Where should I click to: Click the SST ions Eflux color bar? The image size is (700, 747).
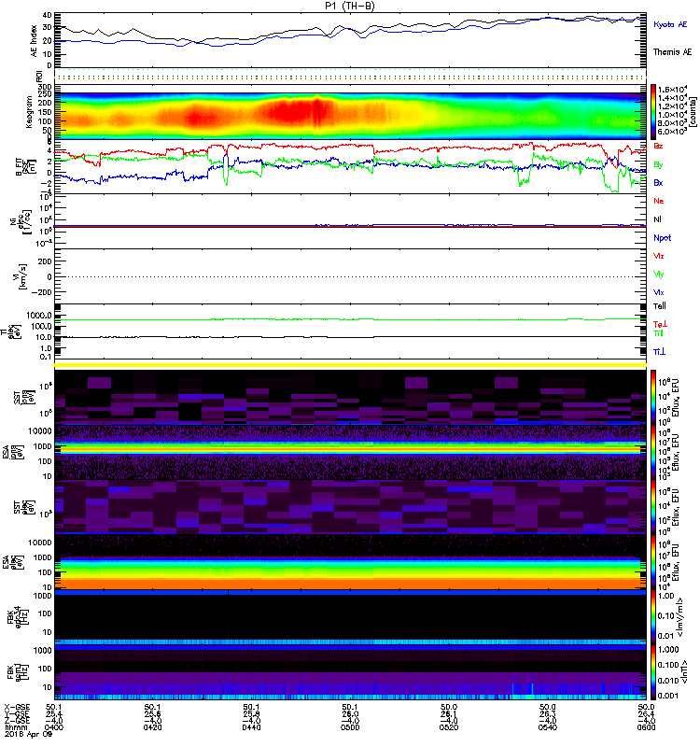[x=652, y=396]
